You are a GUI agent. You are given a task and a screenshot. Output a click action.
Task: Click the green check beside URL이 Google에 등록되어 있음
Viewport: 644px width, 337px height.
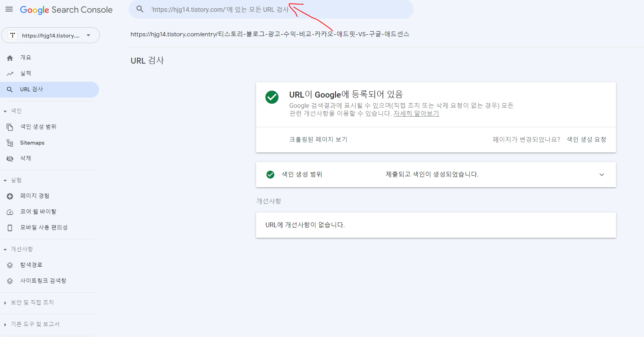272,97
